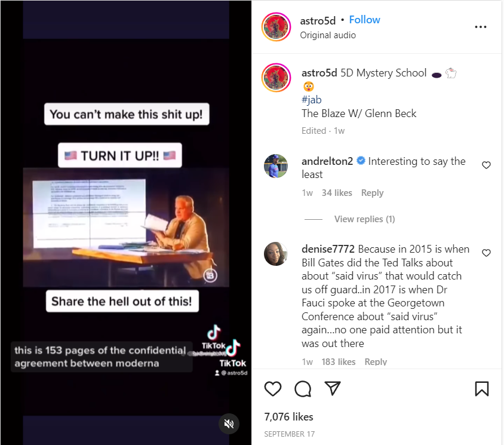View the 7,076 likes list
Image resolution: width=504 pixels, height=445 pixels.
288,417
